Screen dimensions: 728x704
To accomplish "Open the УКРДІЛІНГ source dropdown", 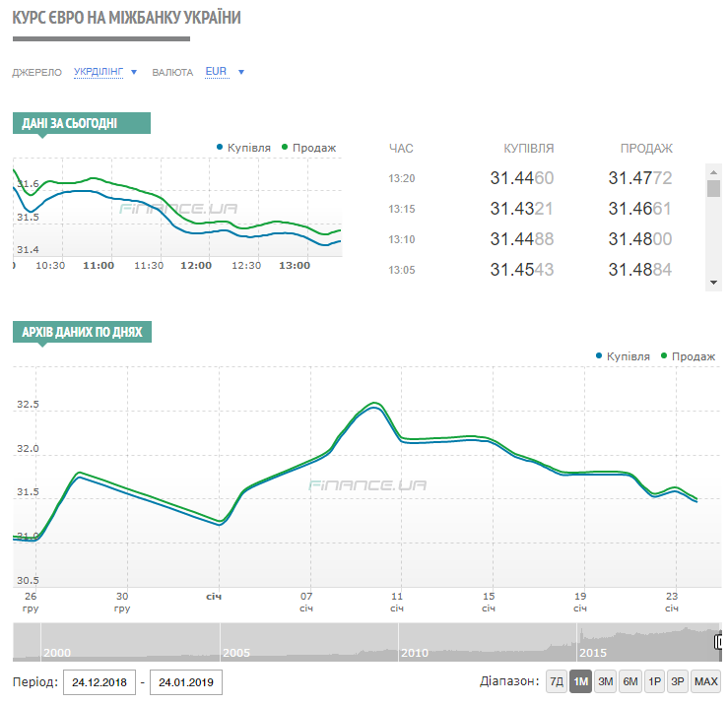I will pyautogui.click(x=105, y=72).
